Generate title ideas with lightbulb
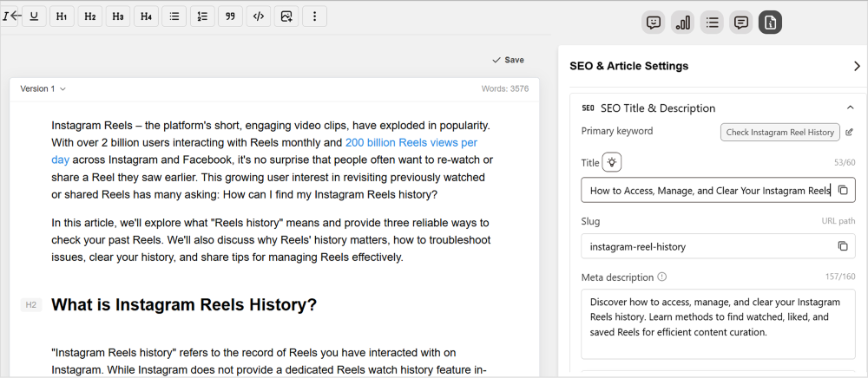The height and width of the screenshot is (378, 868). pyautogui.click(x=612, y=162)
